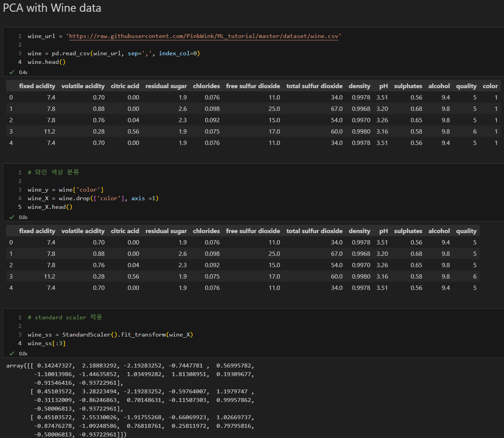The image size is (504, 438).
Task: Click 'free sulfur dioxide' header in first table
Action: pyautogui.click(x=253, y=86)
